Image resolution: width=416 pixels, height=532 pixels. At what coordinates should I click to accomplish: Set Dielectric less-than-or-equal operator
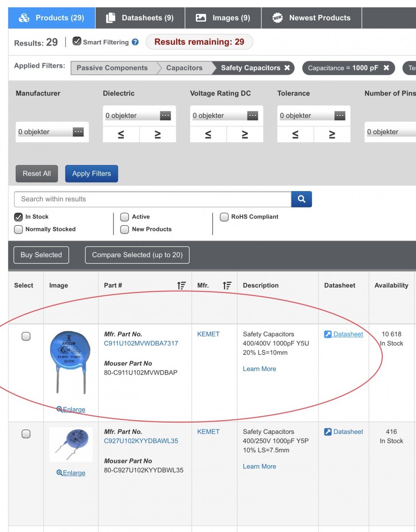pos(121,134)
